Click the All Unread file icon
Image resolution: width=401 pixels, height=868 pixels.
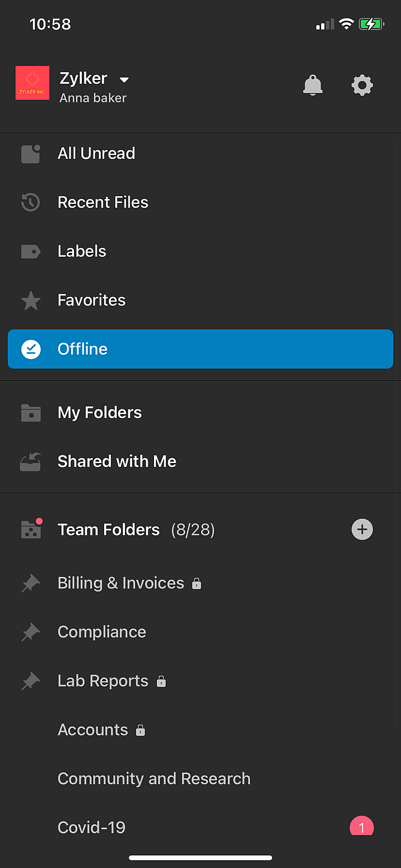tap(31, 154)
